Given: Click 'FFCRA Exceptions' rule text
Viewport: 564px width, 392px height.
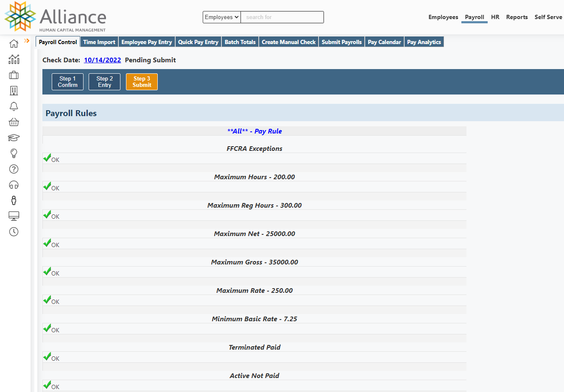Looking at the screenshot, I should tap(254, 149).
